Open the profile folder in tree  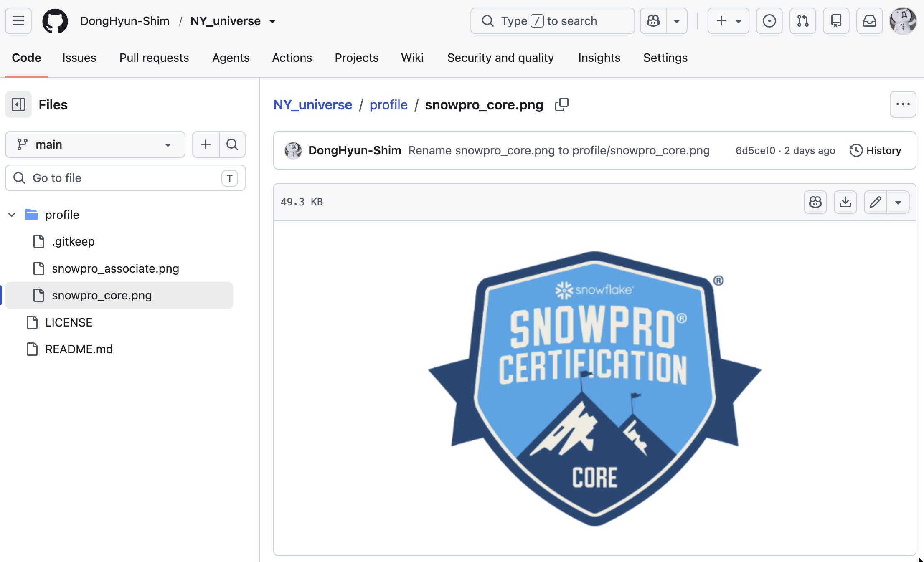(62, 215)
